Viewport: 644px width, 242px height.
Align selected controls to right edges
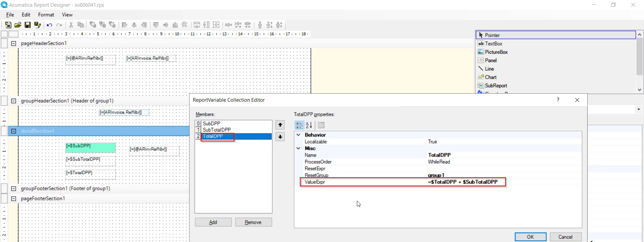144,25
